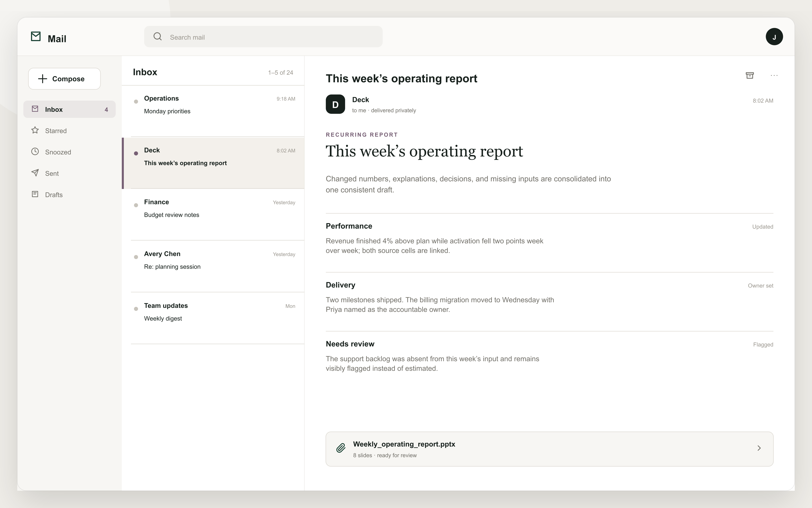Click the star icon beside Starred
Screen dimensions: 812x508
35,130
